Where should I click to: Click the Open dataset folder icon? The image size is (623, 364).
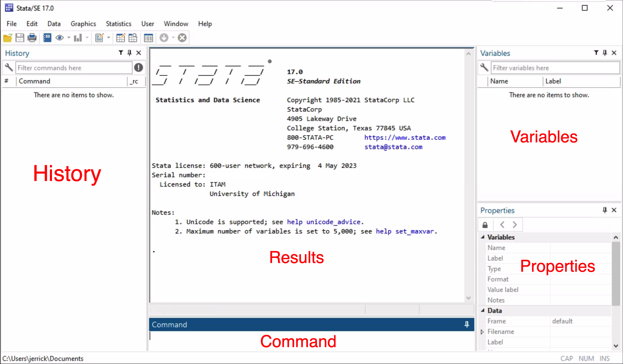click(7, 38)
